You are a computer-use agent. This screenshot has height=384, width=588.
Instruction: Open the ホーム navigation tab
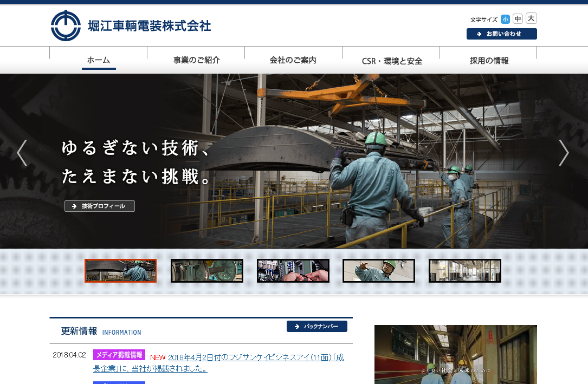point(99,60)
